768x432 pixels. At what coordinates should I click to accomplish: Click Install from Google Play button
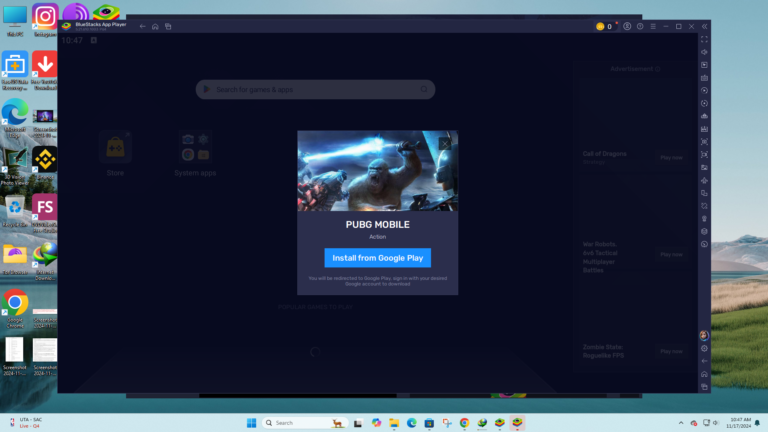[377, 258]
